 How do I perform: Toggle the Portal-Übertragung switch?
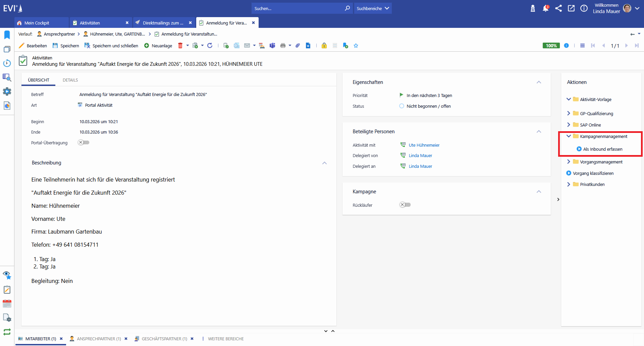coord(84,143)
